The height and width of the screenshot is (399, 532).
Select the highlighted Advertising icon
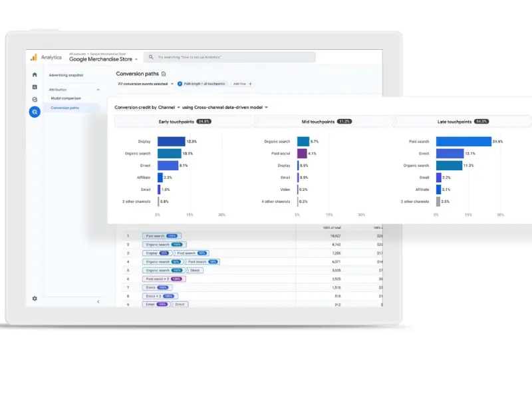(x=35, y=112)
